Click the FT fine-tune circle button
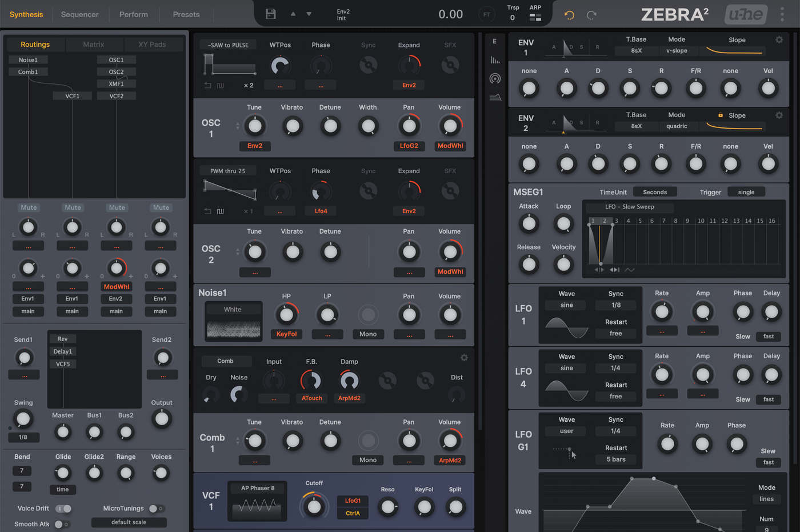This screenshot has width=800, height=532. pos(487,14)
